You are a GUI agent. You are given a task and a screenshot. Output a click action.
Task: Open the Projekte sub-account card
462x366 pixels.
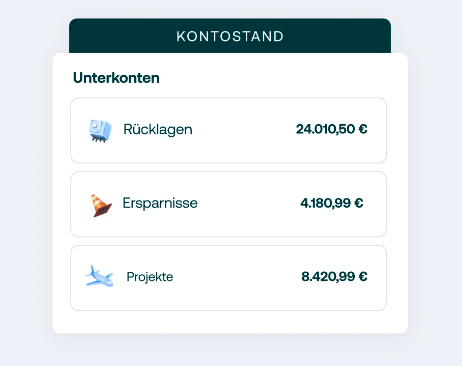pyautogui.click(x=228, y=278)
